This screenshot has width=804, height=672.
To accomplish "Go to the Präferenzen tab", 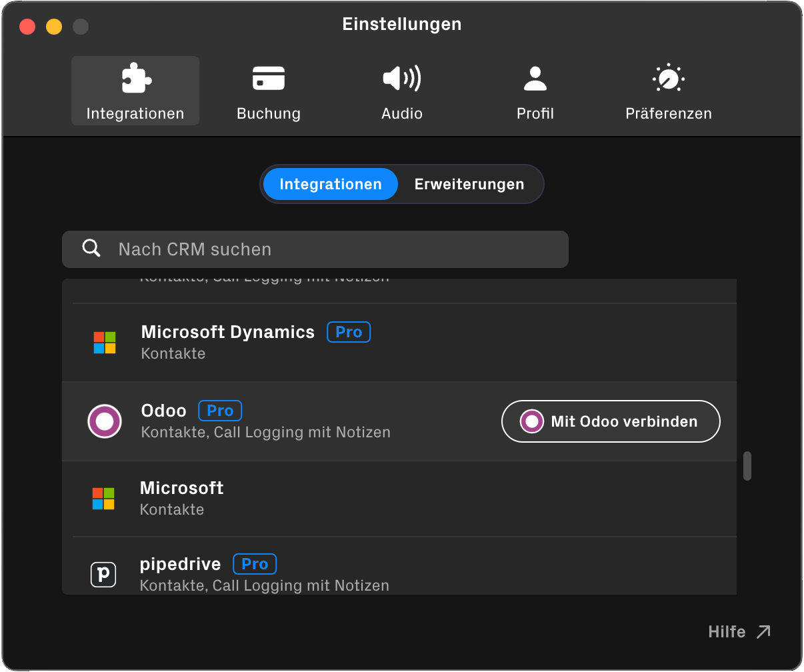I will pyautogui.click(x=669, y=91).
